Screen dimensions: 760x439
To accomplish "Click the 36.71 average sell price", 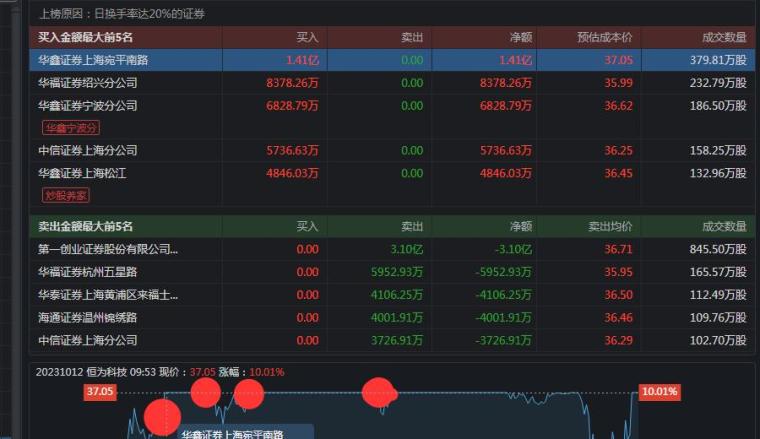I will [618, 249].
